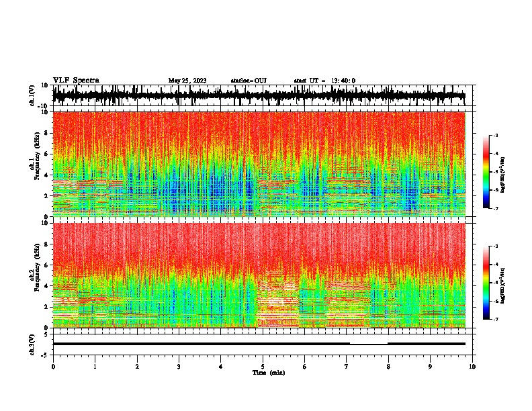Click the "VLF Spectra" title text
Image resolution: width=532 pixels, height=411 pixels.
pyautogui.click(x=76, y=81)
